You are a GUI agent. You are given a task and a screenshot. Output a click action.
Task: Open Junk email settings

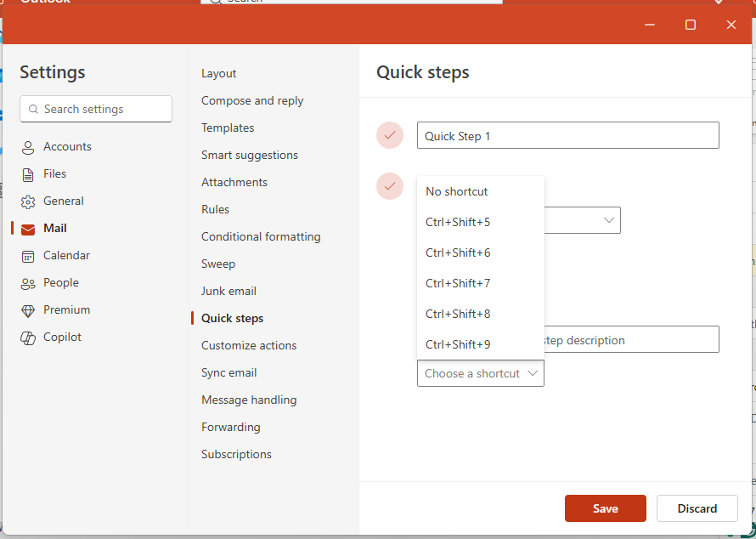coord(228,291)
